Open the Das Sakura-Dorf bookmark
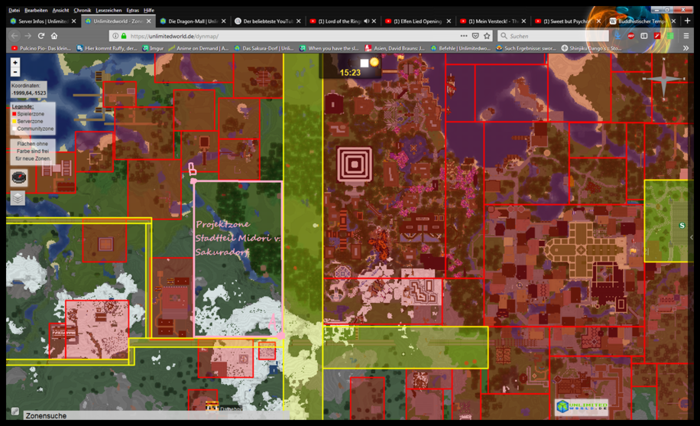 [x=264, y=48]
